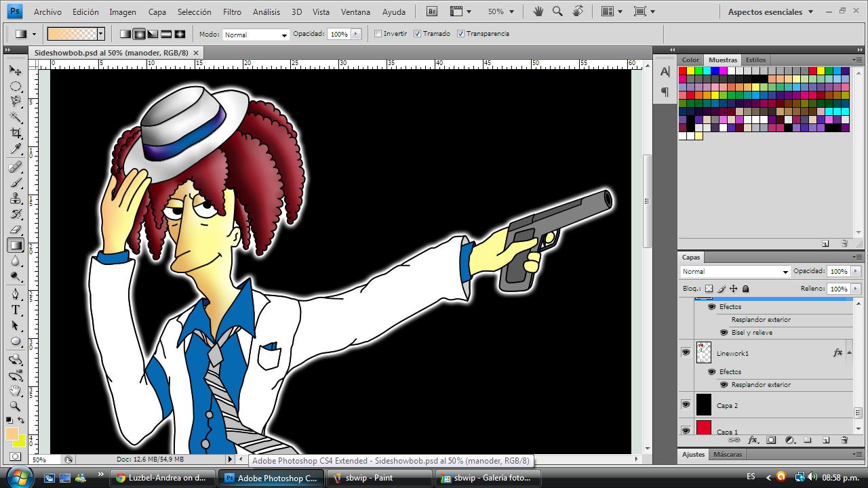Open the Selección menu
Image resolution: width=868 pixels, height=488 pixels.
[194, 12]
